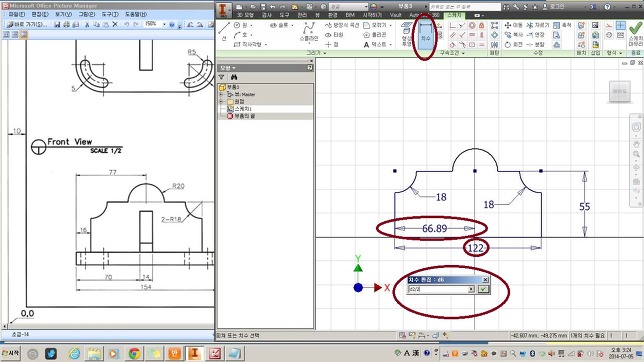The width and height of the screenshot is (644, 362).
Task: Open the 도구 (Tools) ribbon tab
Action: (284, 15)
